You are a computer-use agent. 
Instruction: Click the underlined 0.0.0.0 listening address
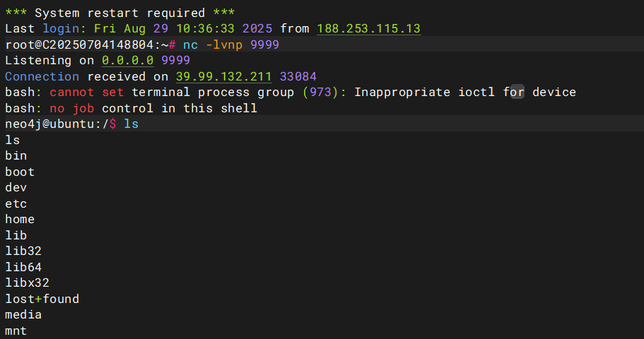127,61
